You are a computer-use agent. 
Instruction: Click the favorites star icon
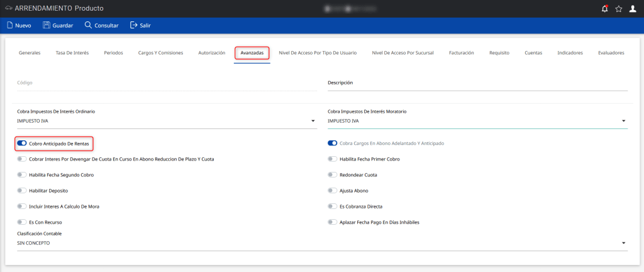coord(619,9)
